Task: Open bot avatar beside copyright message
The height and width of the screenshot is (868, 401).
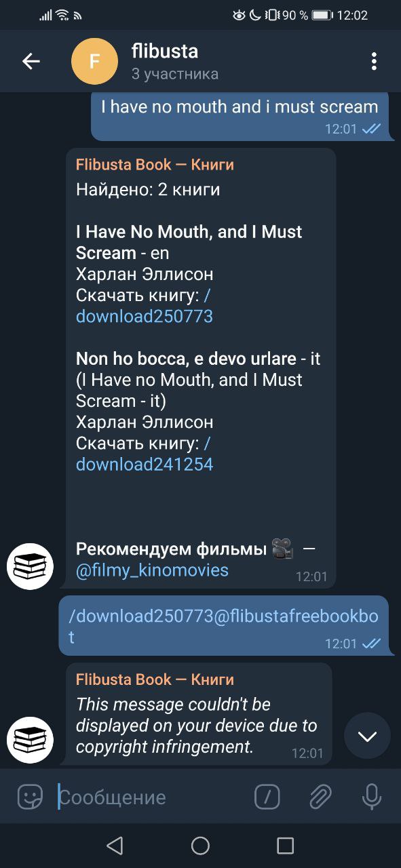Action: 30,740
